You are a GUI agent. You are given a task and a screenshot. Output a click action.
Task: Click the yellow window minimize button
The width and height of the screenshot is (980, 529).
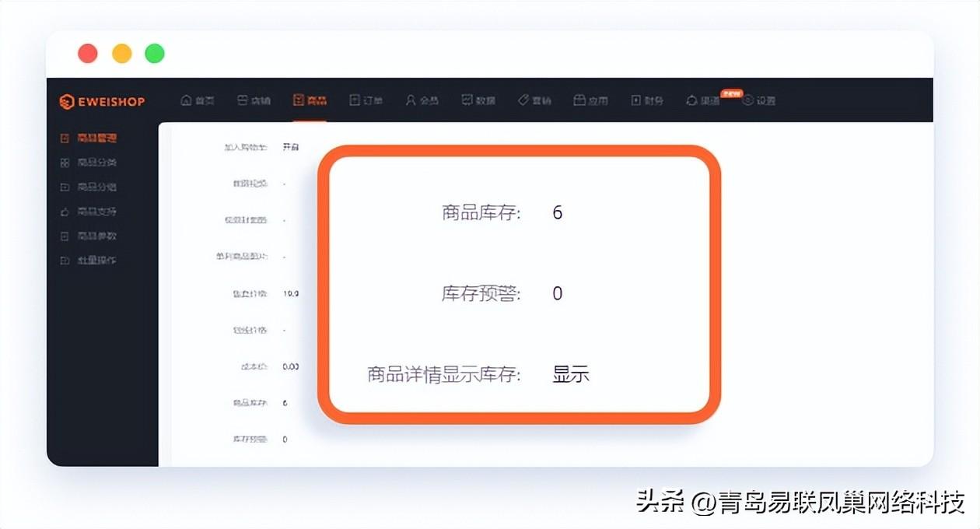122,54
